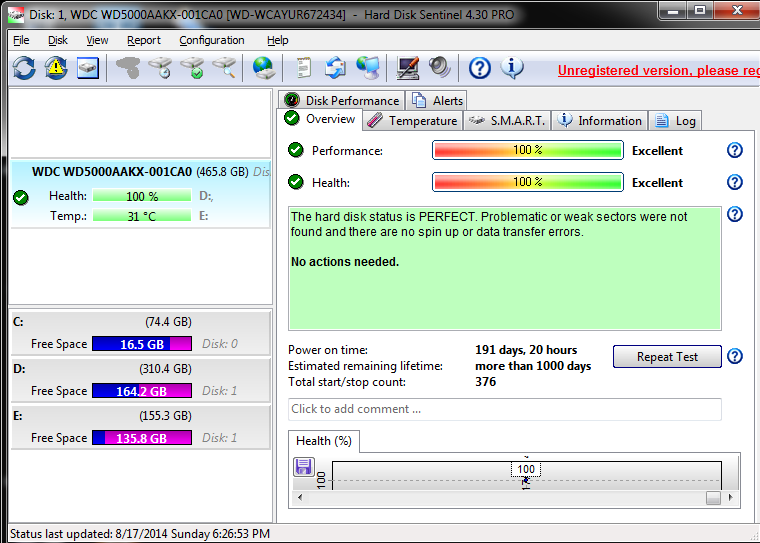Click the speaker sound toolbar icon
This screenshot has width=760, height=543.
point(440,68)
